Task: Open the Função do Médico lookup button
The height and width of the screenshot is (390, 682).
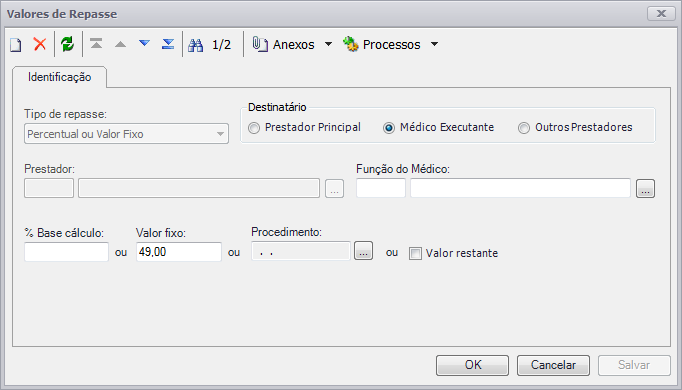Action: pos(645,189)
